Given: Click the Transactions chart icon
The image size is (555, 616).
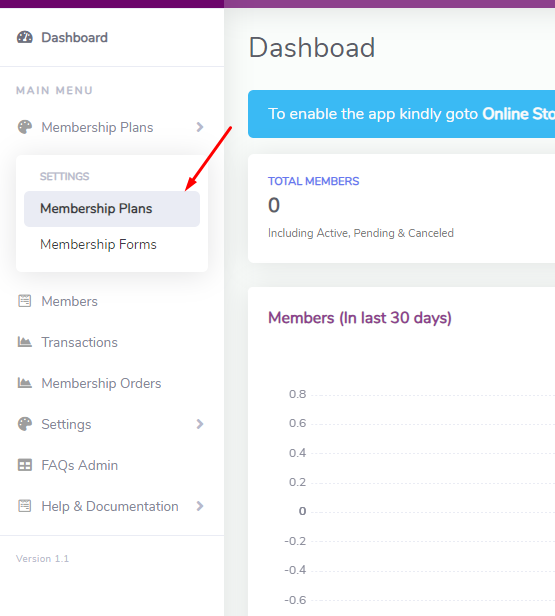Looking at the screenshot, I should click(x=24, y=342).
